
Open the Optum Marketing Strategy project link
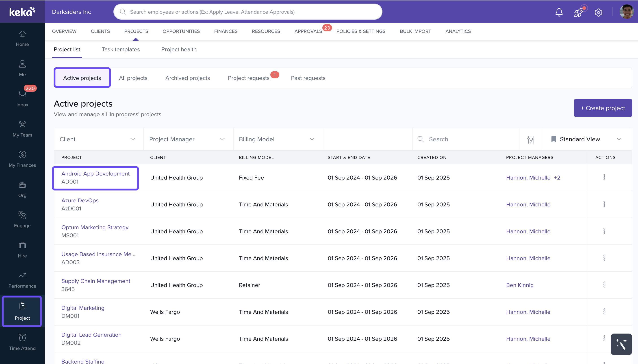(x=95, y=227)
